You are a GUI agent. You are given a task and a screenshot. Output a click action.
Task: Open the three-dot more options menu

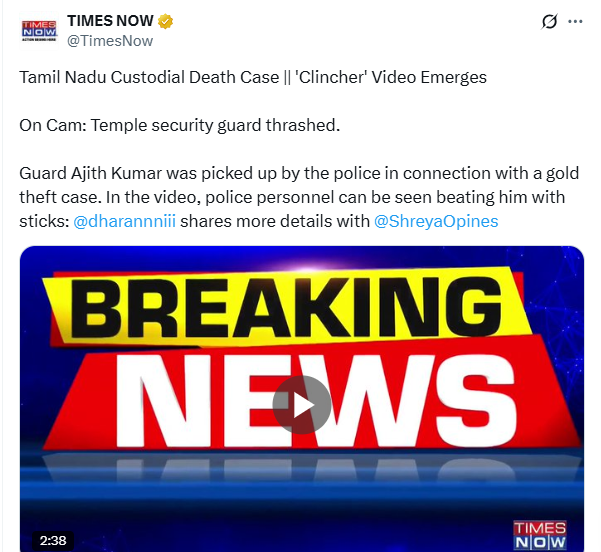[575, 21]
